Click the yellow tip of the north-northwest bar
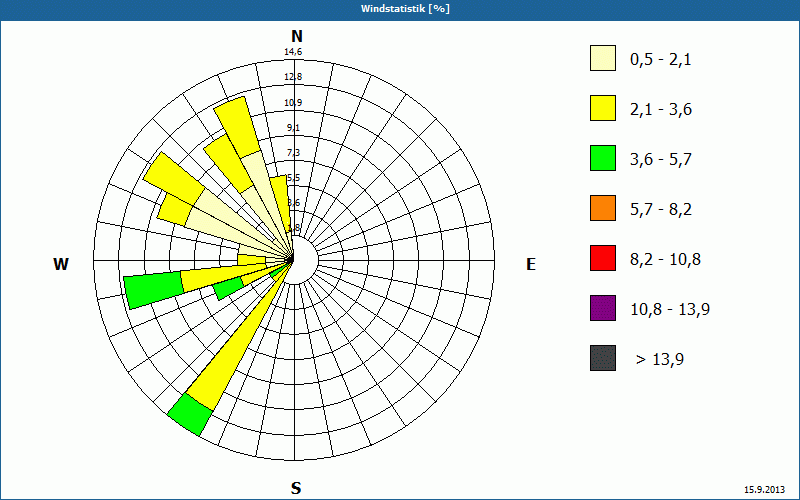The width and height of the screenshot is (800, 500). click(238, 127)
